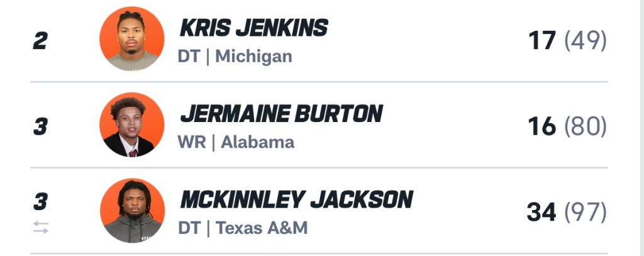Select the McKinnley Jackson player name
Image resolution: width=644 pixels, height=256 pixels.
tap(296, 199)
